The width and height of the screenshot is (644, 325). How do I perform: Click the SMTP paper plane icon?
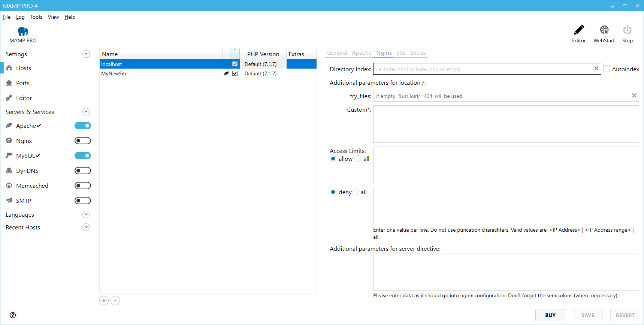pyautogui.click(x=9, y=201)
